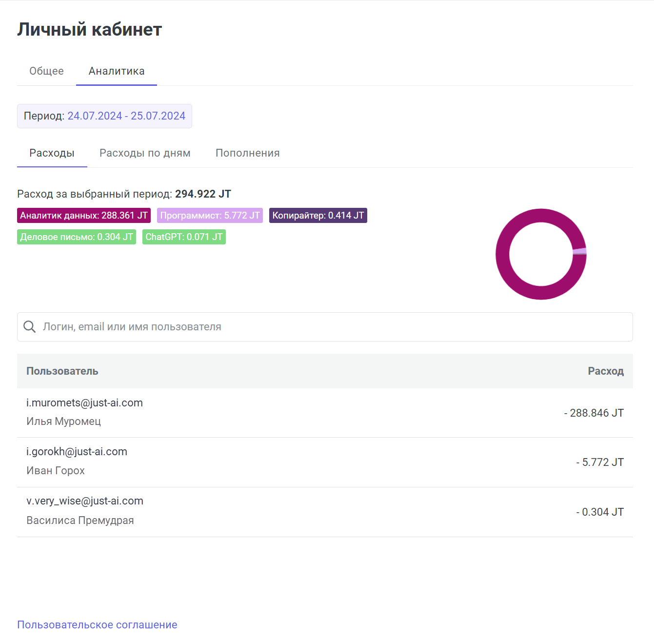This screenshot has height=644, width=654.
Task: Click the Аналитик данных expense tag
Action: point(84,216)
